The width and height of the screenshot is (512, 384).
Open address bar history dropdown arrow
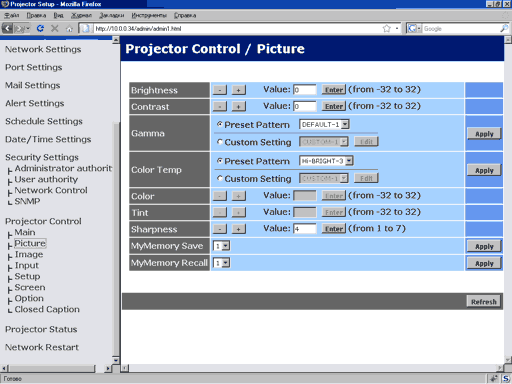tap(397, 29)
